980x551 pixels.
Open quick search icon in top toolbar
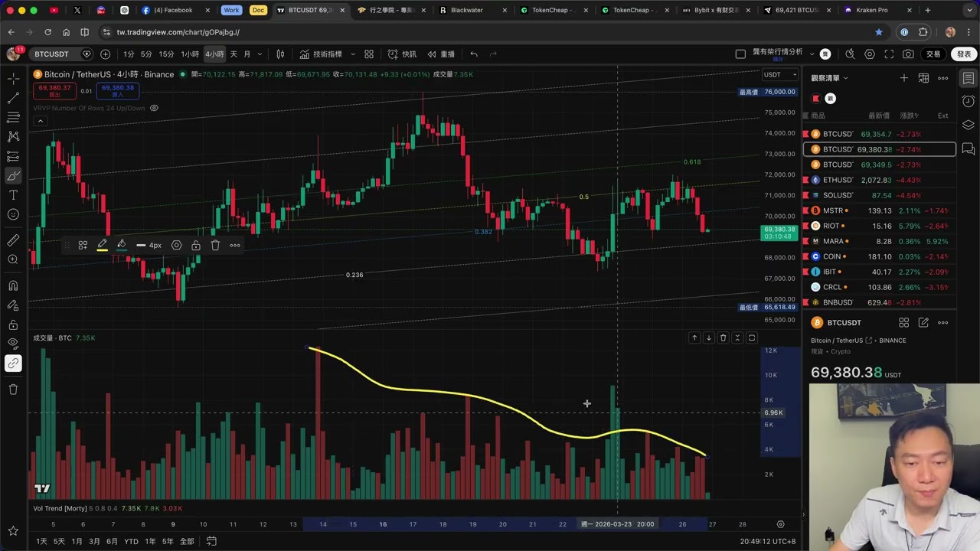tap(850, 54)
